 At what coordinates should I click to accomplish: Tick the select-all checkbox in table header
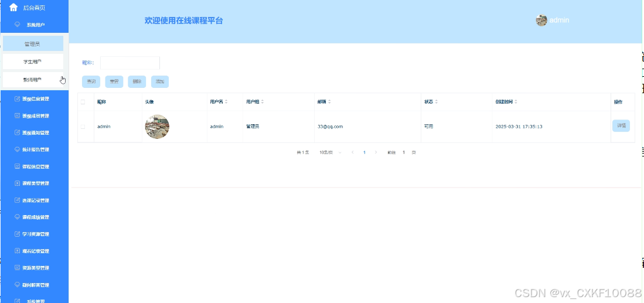point(83,102)
